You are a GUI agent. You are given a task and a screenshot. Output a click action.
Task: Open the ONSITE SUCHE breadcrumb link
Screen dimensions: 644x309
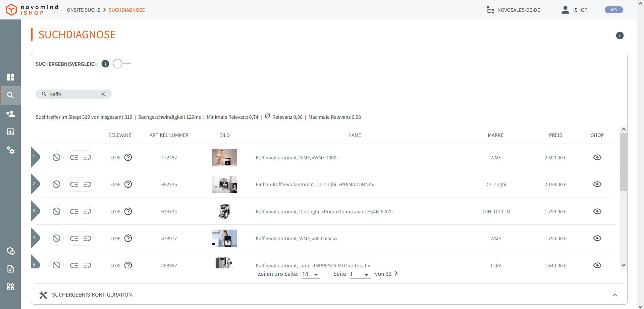(x=84, y=10)
